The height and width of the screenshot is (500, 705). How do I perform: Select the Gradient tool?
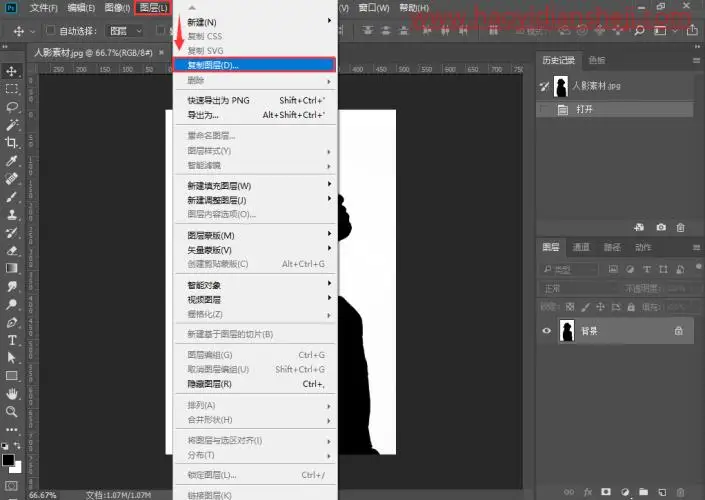[12, 268]
